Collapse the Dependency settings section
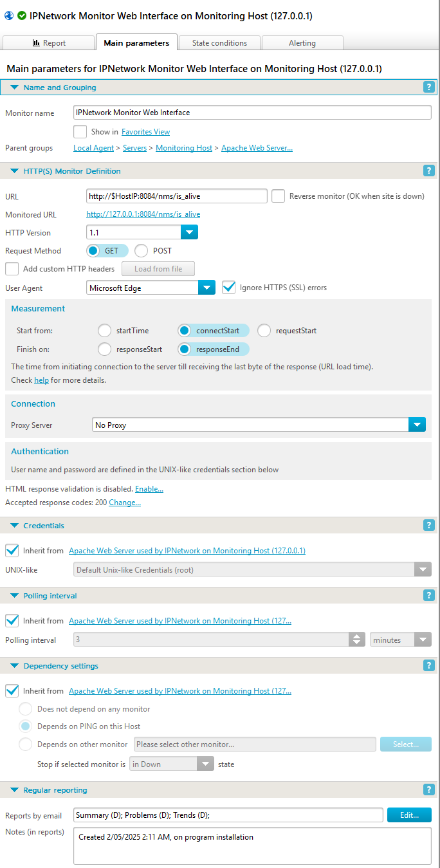Image resolution: width=440 pixels, height=868 pixels. click(15, 666)
